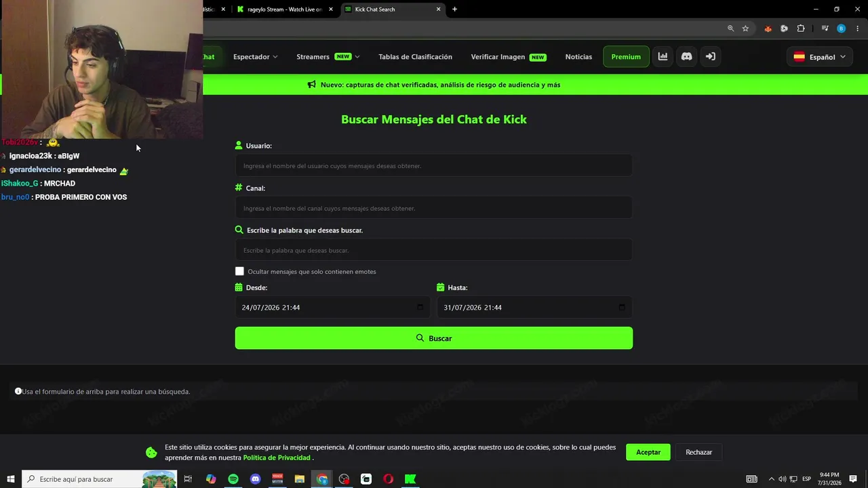This screenshot has width=868, height=488.
Task: Go to Tablas de Clasificación
Action: (415, 57)
